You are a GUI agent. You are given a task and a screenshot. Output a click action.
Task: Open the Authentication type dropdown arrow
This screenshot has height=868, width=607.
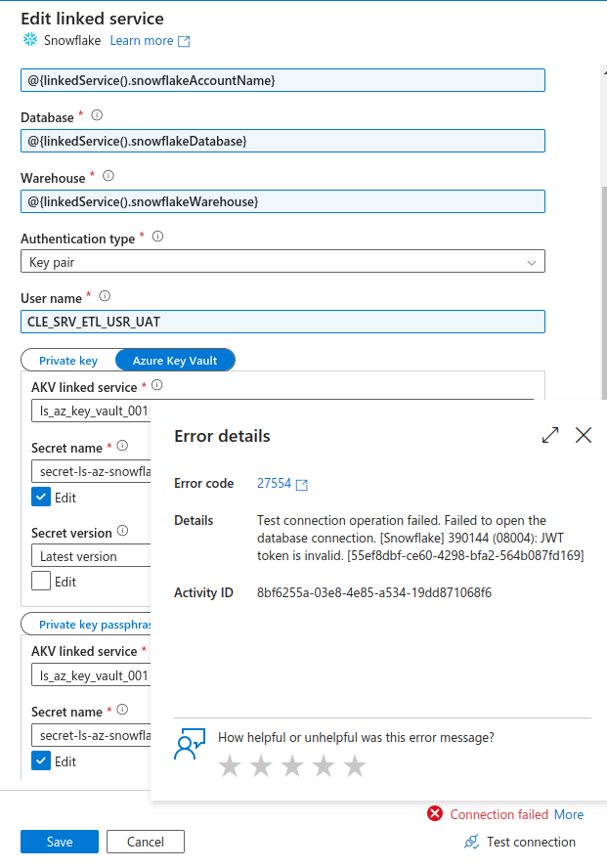click(x=532, y=262)
